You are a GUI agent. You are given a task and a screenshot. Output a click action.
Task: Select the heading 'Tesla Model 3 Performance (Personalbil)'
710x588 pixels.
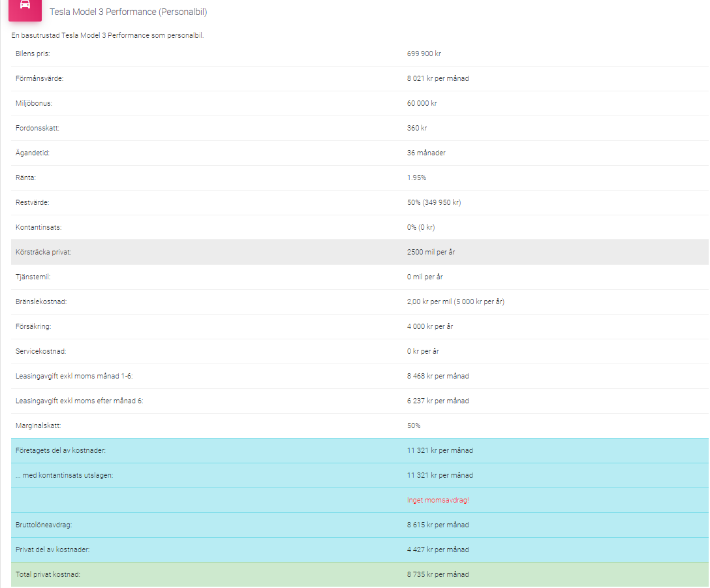[128, 12]
